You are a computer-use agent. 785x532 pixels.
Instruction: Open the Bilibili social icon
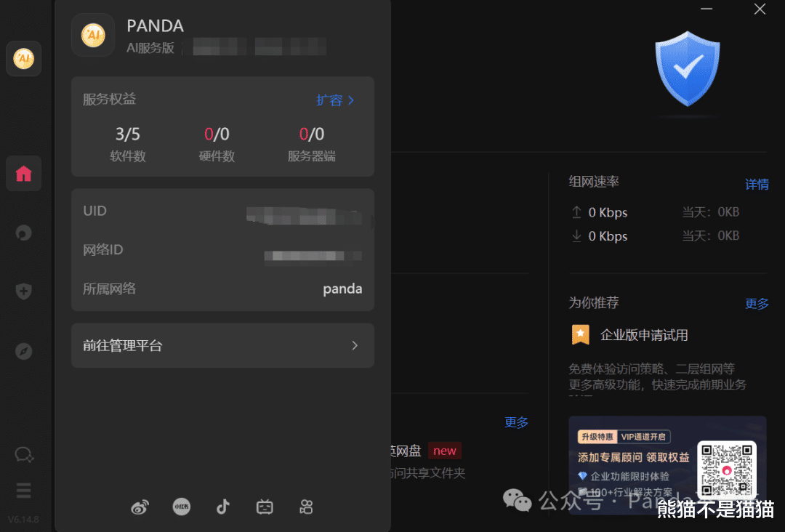(265, 507)
